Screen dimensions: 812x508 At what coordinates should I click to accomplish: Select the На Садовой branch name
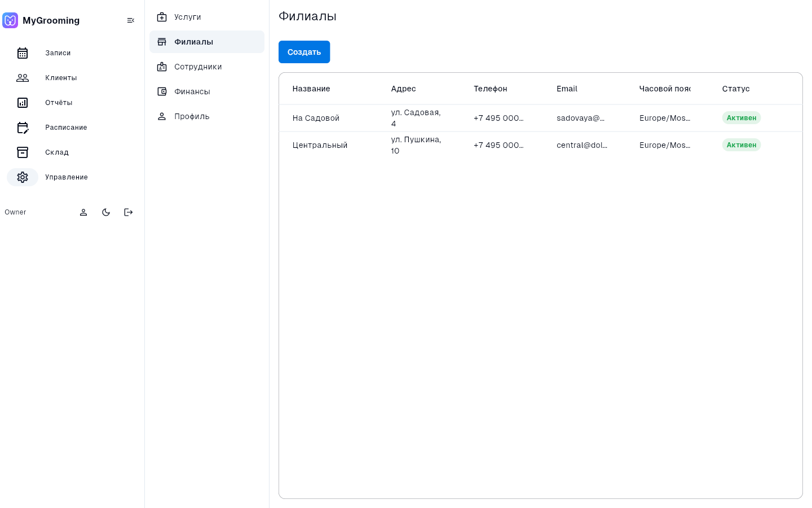point(316,118)
